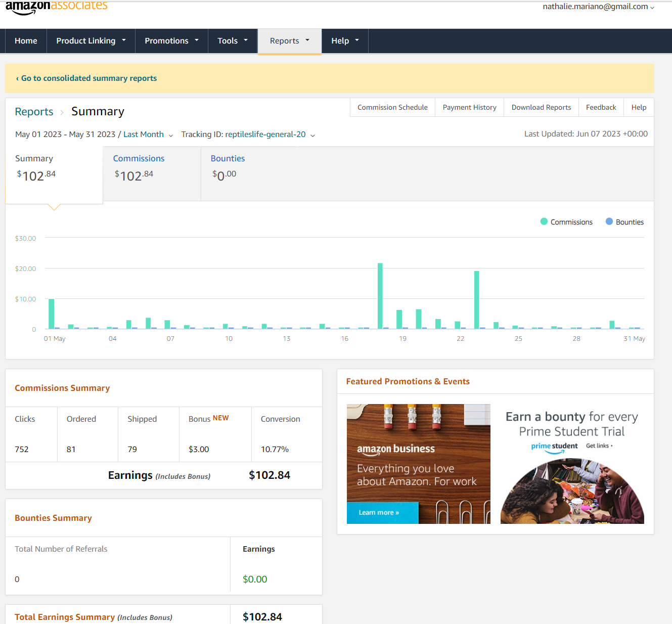
Task: Click the 01 May commission bar
Action: tap(52, 314)
